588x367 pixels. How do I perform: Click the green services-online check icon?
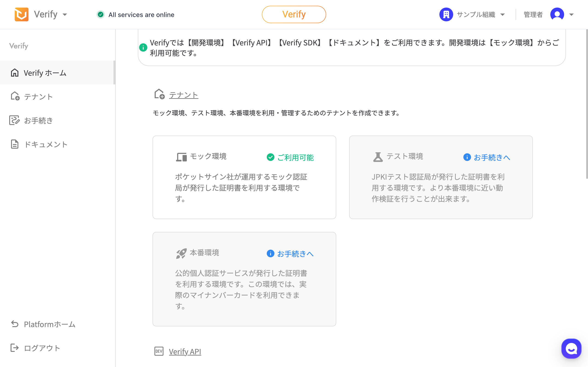[101, 14]
